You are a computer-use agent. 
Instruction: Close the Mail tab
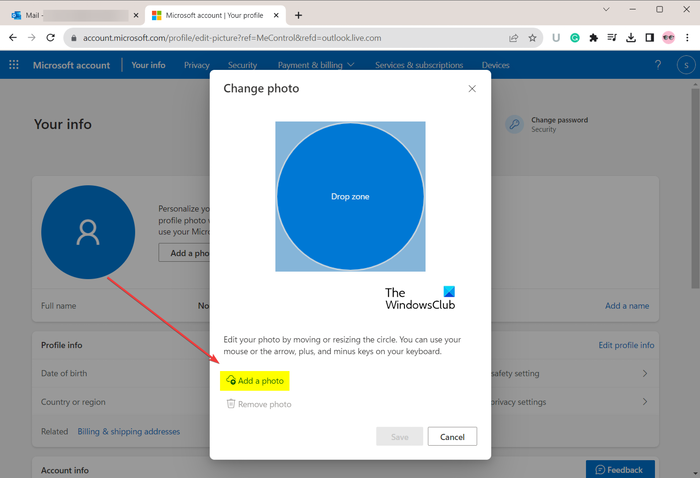pos(136,15)
